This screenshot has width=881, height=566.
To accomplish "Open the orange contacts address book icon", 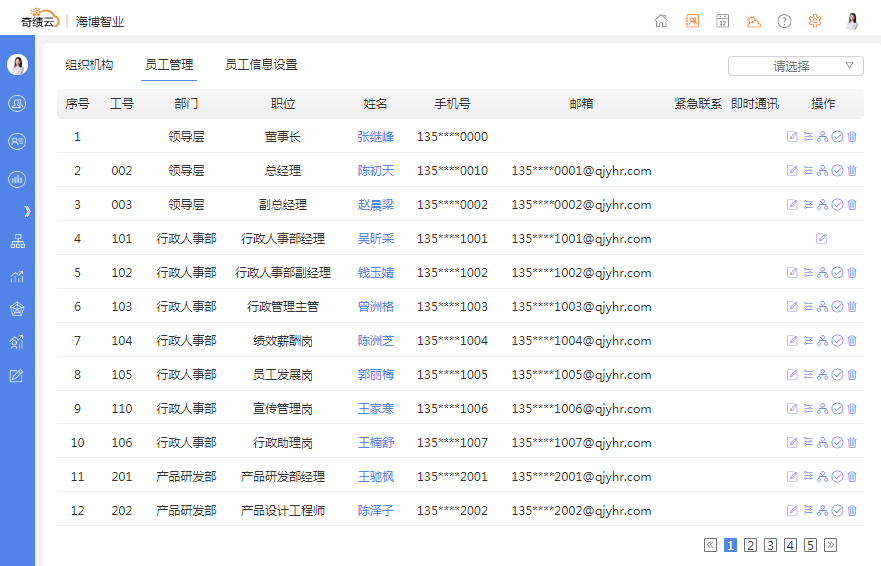I will pos(692,21).
